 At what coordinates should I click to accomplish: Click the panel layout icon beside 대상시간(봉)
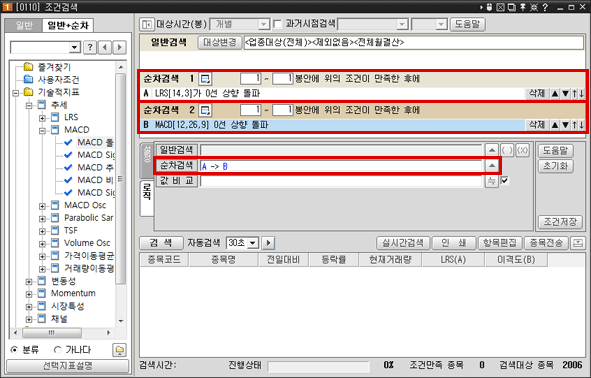pos(147,24)
